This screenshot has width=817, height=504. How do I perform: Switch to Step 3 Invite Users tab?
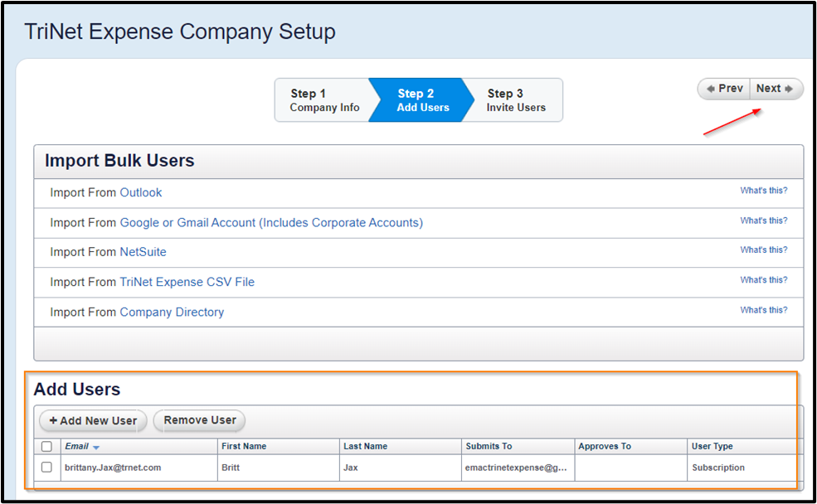coord(516,100)
